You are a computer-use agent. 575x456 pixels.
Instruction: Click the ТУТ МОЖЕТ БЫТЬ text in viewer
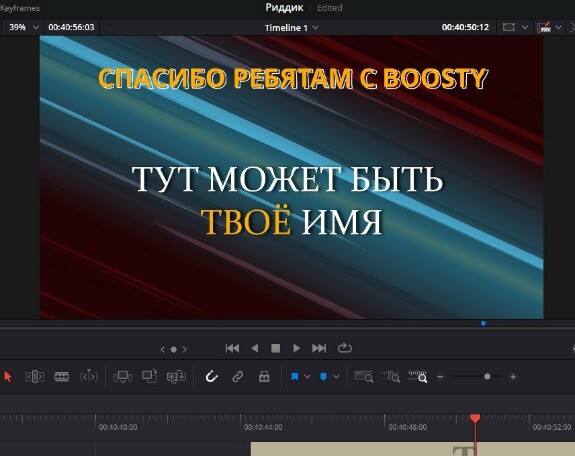[x=287, y=179]
